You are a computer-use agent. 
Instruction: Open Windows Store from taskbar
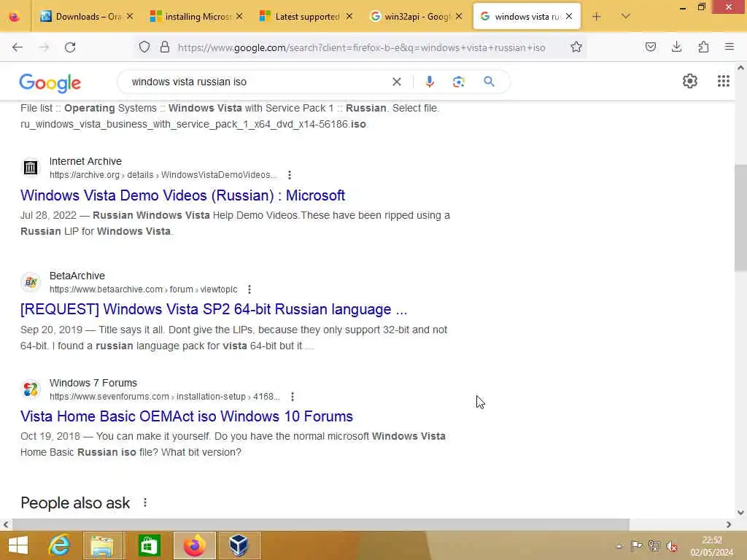(x=149, y=545)
